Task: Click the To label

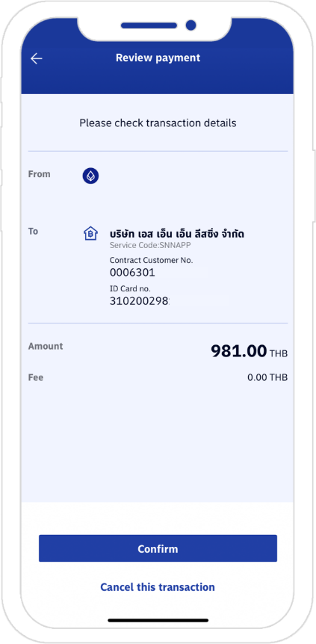Action: point(33,232)
